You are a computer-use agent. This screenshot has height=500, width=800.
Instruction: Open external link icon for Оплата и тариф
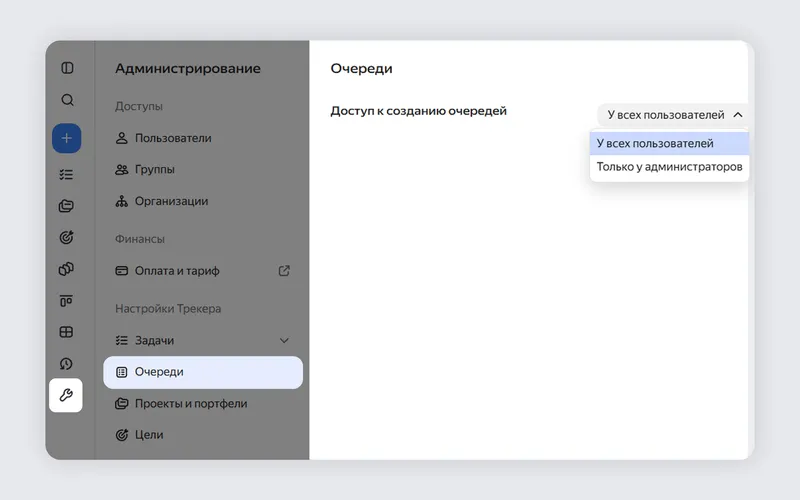[284, 271]
